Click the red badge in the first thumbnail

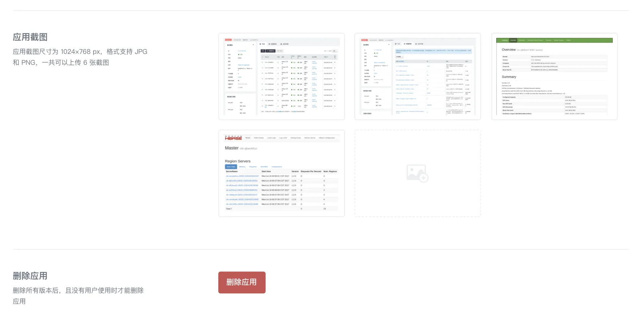pos(228,40)
